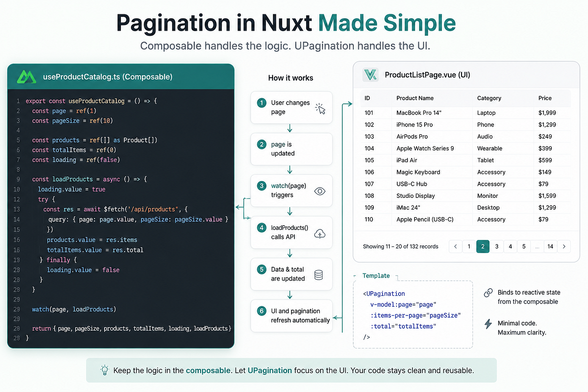This screenshot has height=392, width=588.
Task: Select page 3 in pagination
Action: click(x=497, y=247)
